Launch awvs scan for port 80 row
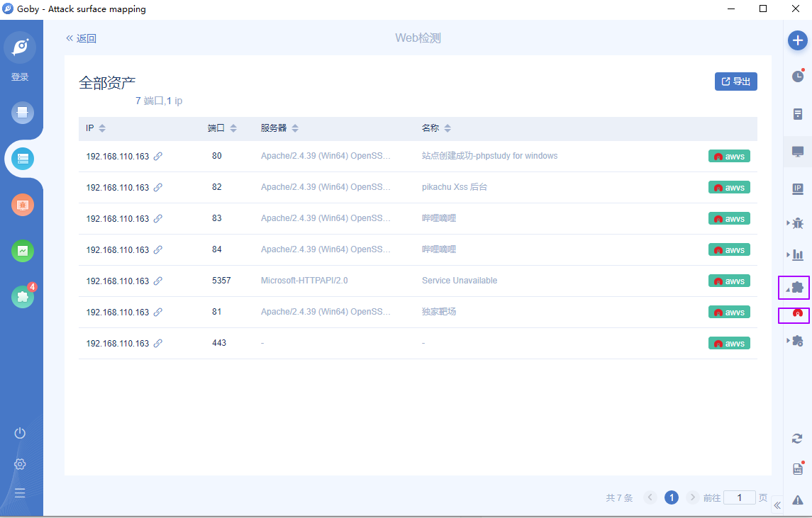 [729, 157]
